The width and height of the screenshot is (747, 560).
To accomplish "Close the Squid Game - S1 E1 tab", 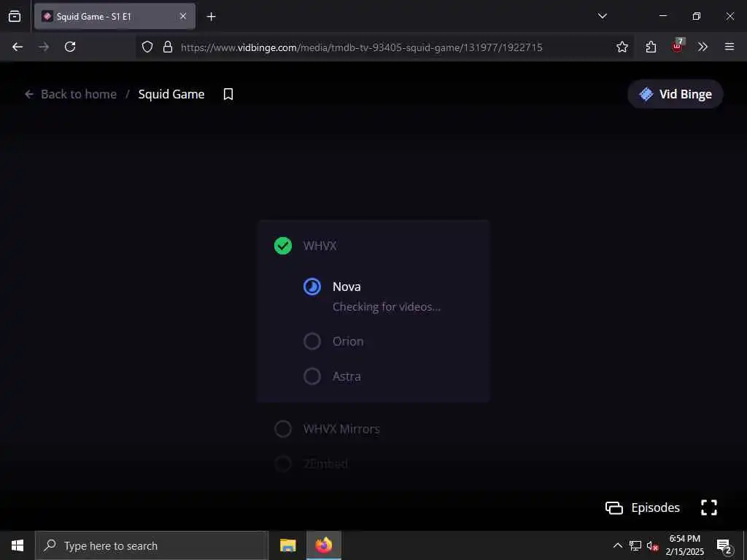I will click(183, 16).
